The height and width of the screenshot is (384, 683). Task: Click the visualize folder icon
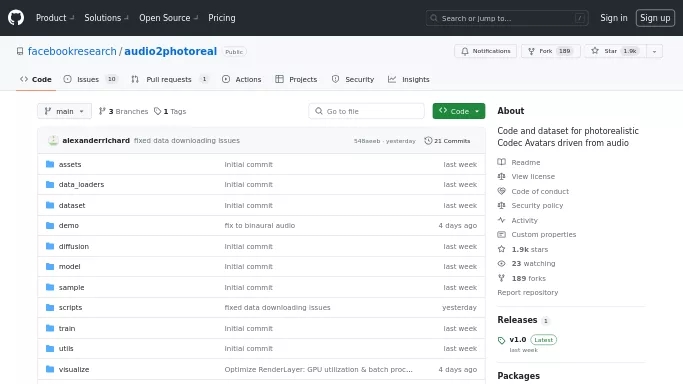pyautogui.click(x=50, y=369)
